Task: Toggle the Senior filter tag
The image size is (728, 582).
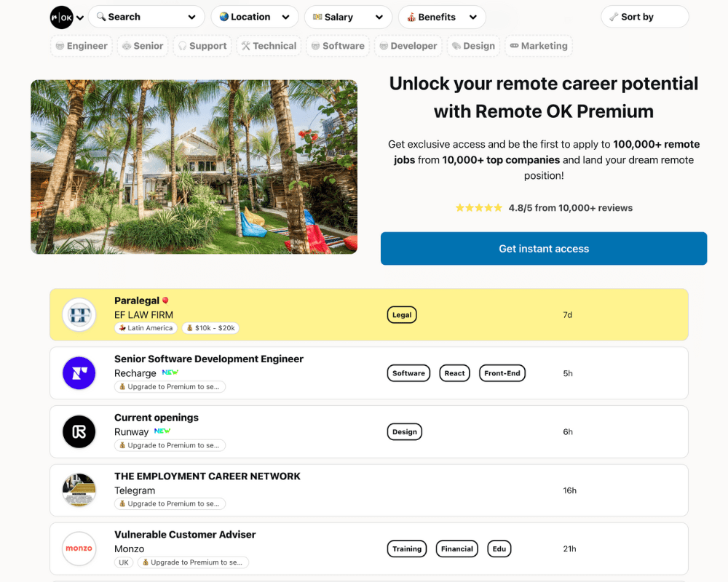Action: pos(143,45)
